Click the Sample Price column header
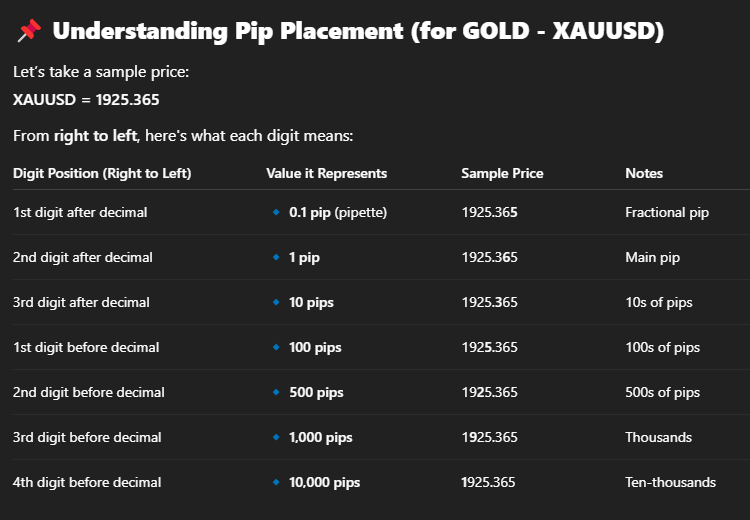 [x=502, y=173]
